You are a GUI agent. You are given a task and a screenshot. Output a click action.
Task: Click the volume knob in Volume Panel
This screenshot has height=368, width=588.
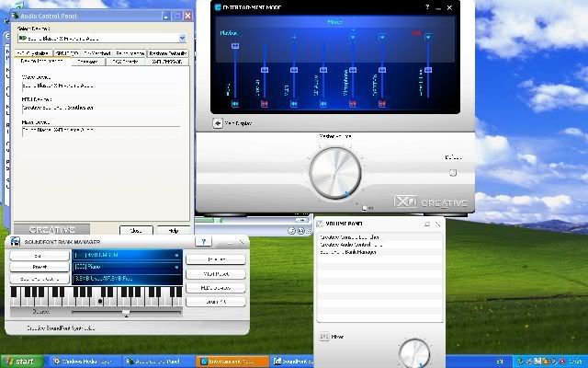point(414,353)
